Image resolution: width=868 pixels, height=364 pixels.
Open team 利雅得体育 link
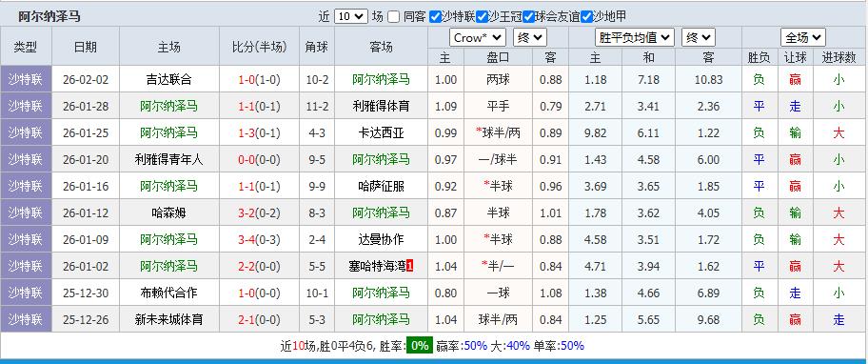point(381,107)
